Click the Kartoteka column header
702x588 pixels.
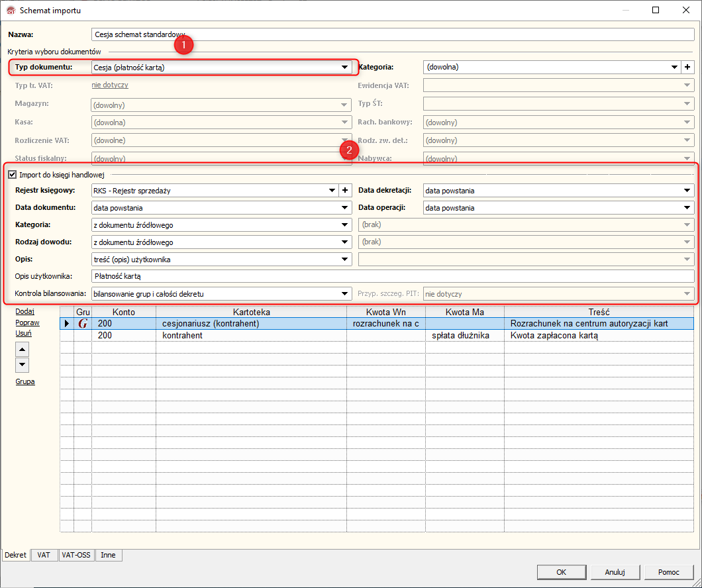tap(251, 312)
